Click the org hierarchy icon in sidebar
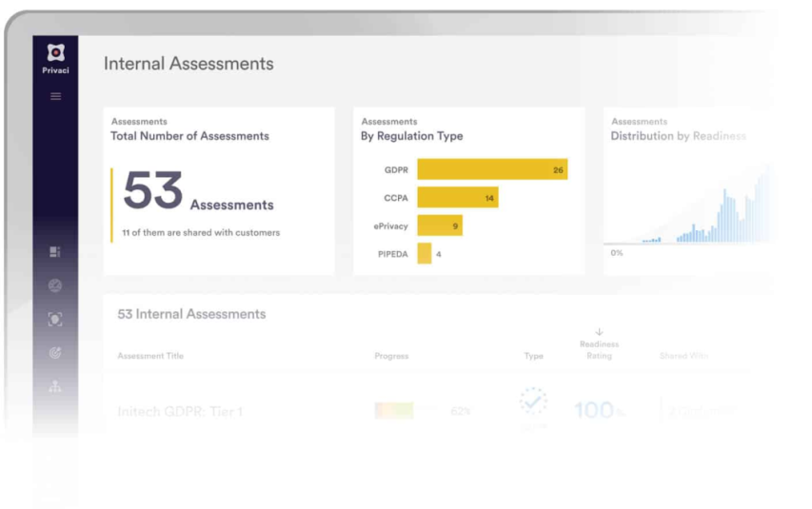812x509 pixels. click(55, 386)
